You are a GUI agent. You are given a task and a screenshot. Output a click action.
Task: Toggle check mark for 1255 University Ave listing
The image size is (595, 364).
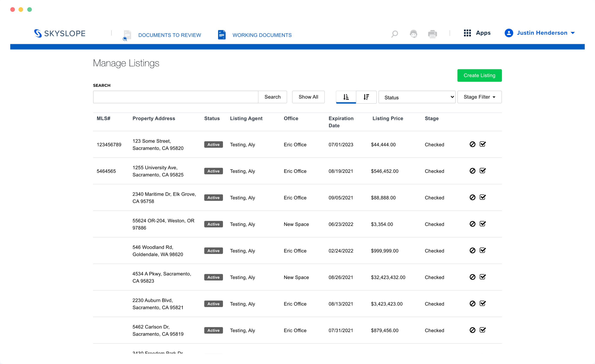click(482, 171)
